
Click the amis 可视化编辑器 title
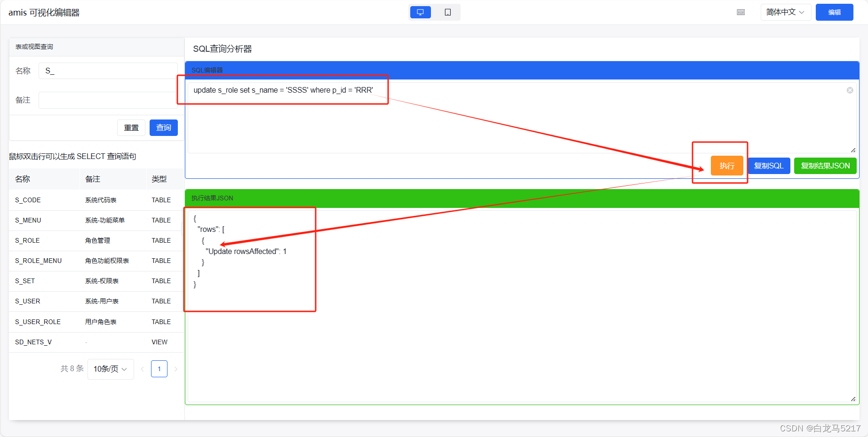[44, 13]
